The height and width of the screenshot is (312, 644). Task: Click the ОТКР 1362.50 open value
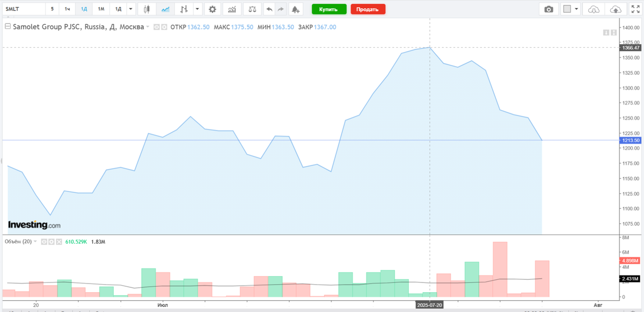(190, 27)
